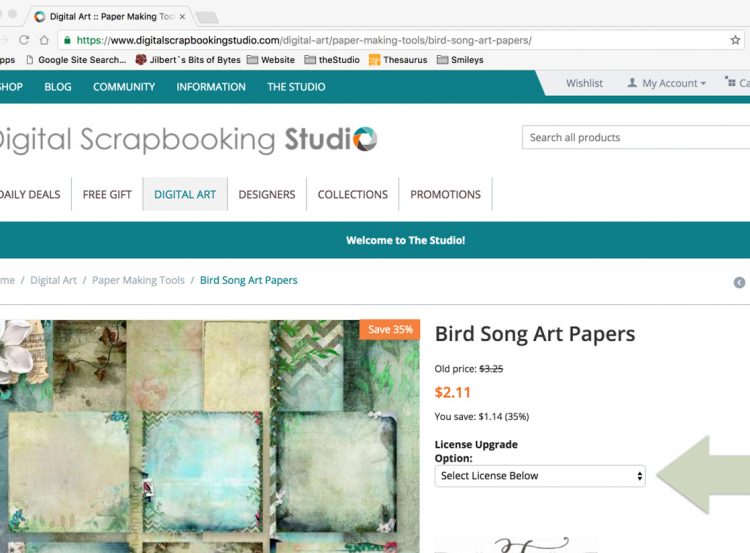Click the Bird Song Art Papers title
Image resolution: width=750 pixels, height=553 pixels.
(x=535, y=334)
